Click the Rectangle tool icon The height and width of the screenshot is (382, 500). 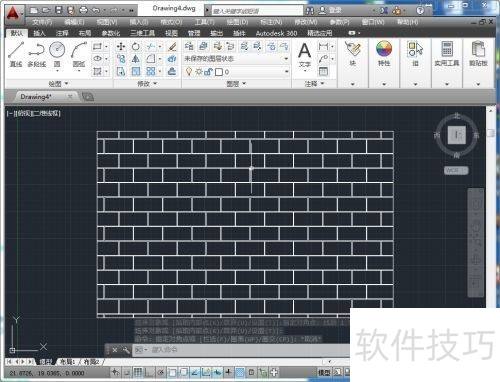pos(97,46)
